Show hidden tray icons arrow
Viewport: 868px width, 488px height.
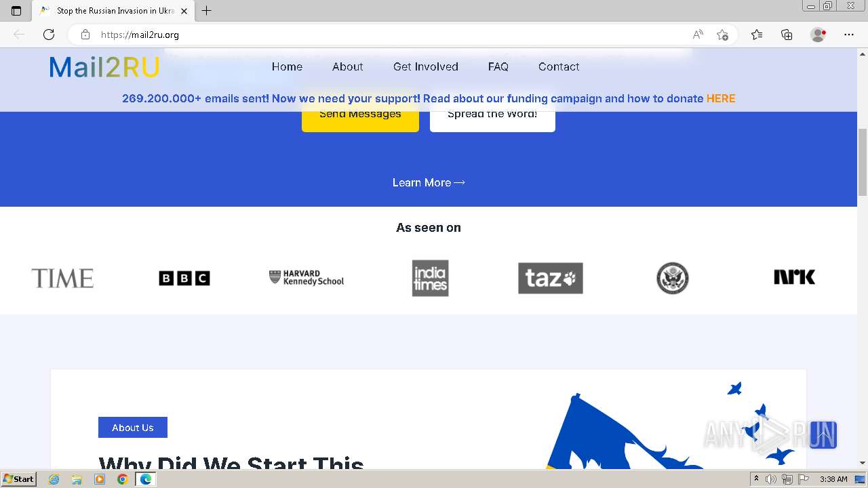coord(756,479)
